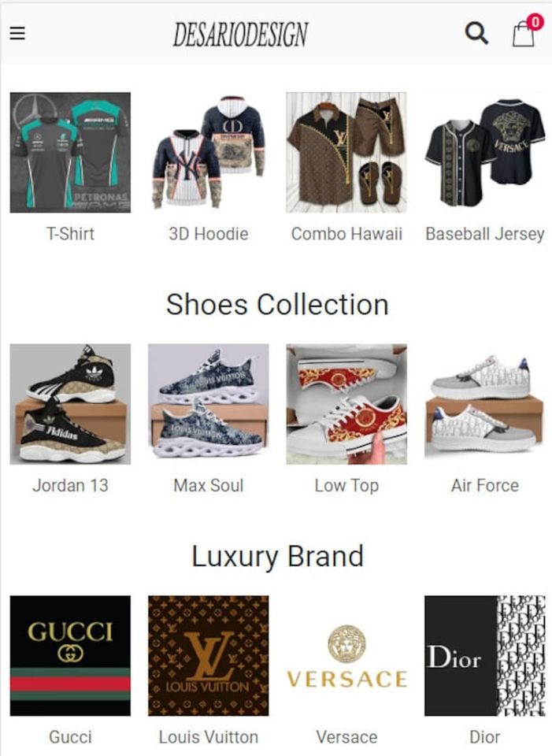The height and width of the screenshot is (756, 552).
Task: Open the Dior brand logo tile
Action: (484, 656)
